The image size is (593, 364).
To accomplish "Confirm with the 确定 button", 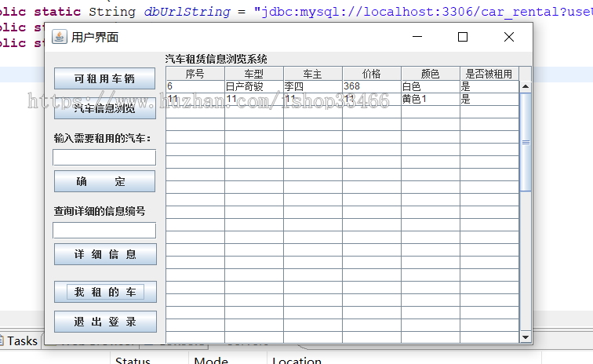I will coord(105,182).
